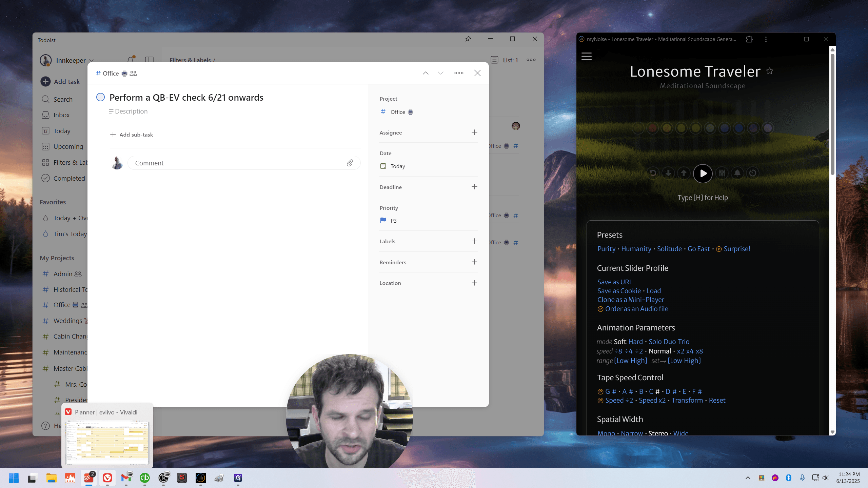Open the Admin project in sidebar

[x=63, y=274]
